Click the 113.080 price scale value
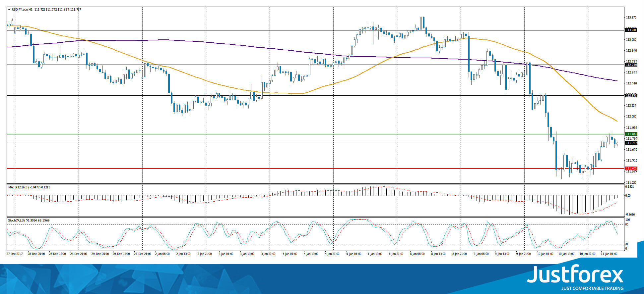This screenshot has height=294, width=644. point(631,40)
